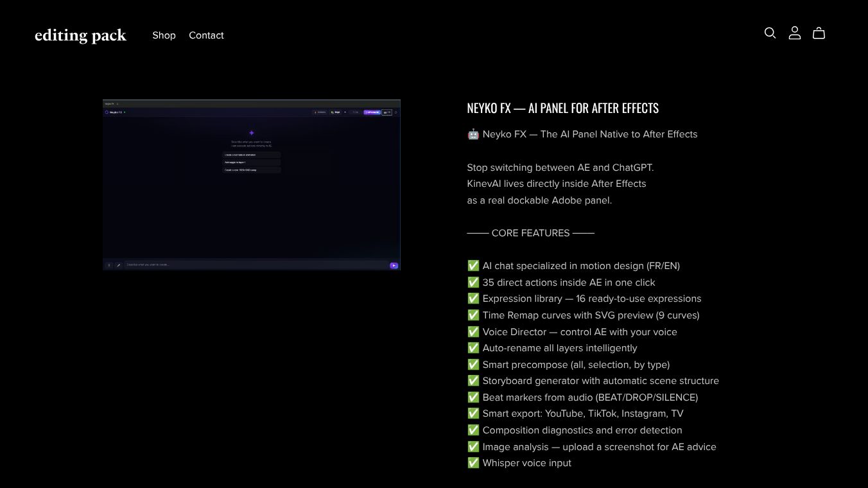
Task: Click checkmark beside AI chat specialized line
Action: [x=473, y=266]
